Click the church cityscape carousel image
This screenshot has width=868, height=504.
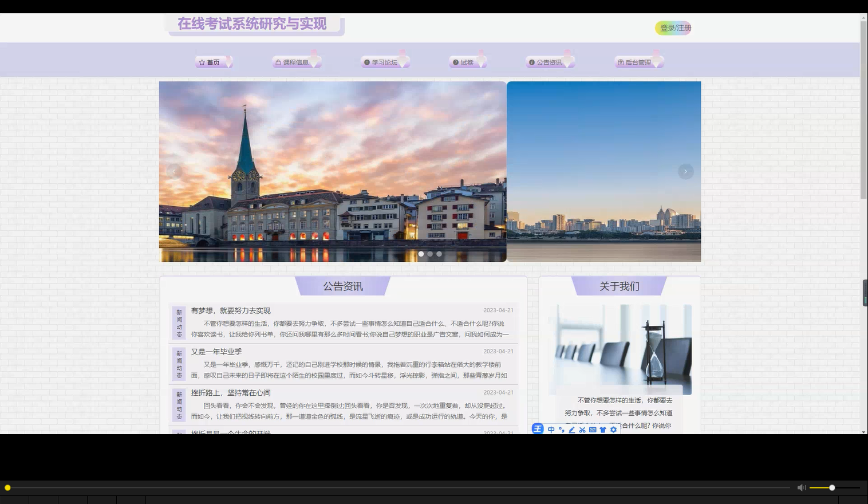coord(333,171)
